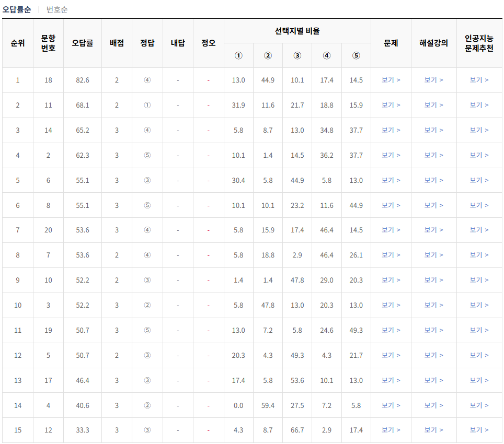The image size is (504, 444).
Task: Open 해설강의 for question 14 in rank 3
Action: 434,130
